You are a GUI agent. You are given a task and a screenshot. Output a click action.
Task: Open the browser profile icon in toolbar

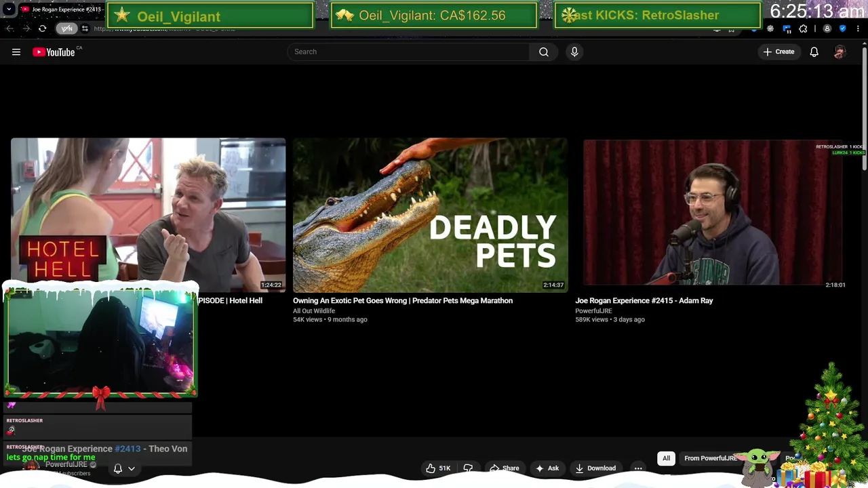click(827, 28)
